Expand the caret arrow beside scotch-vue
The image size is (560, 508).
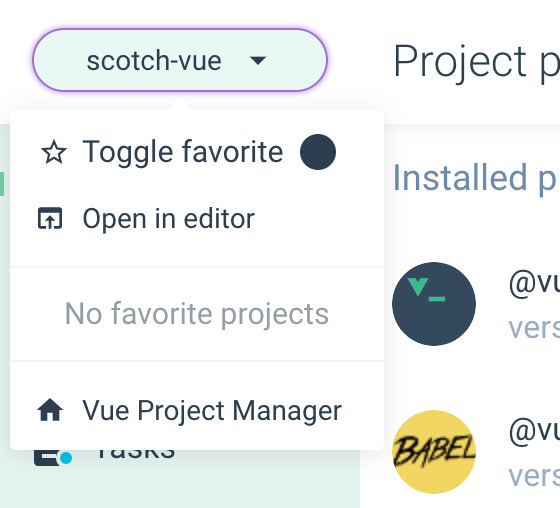pyautogui.click(x=258, y=60)
